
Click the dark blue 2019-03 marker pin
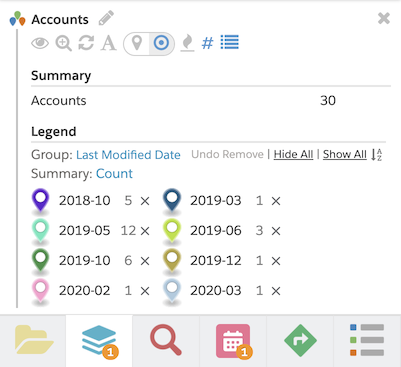point(172,201)
